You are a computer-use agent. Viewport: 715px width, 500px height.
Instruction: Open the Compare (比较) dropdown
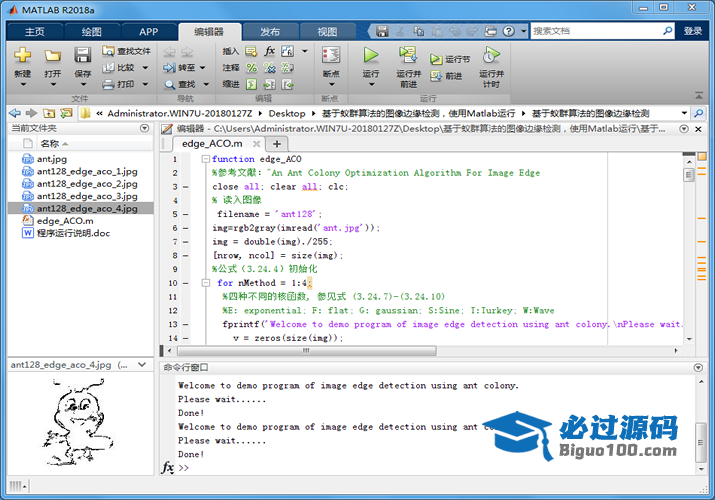pyautogui.click(x=143, y=67)
